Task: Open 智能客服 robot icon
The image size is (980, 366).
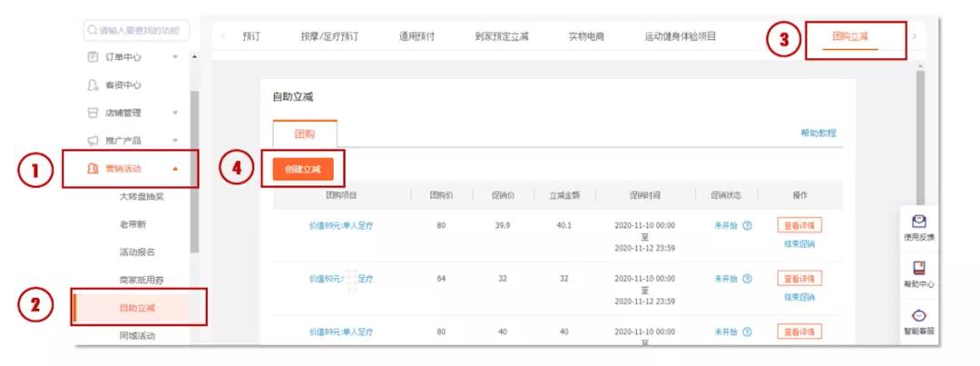Action: [918, 315]
